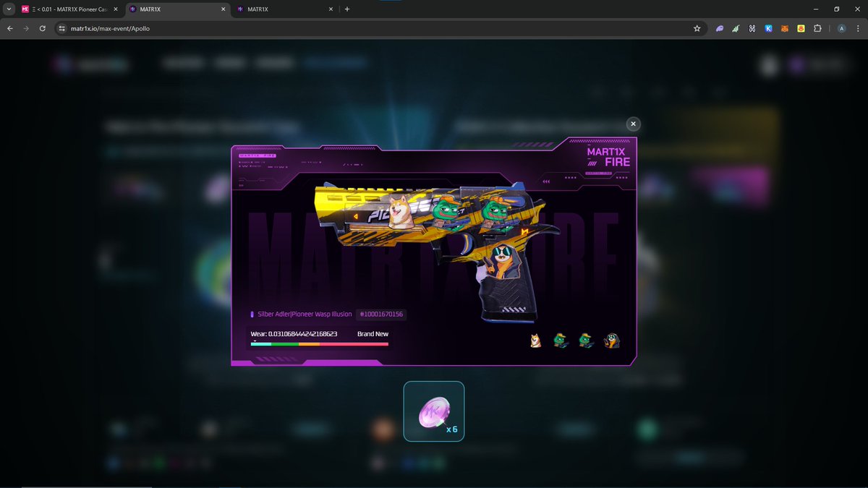Screen dimensions: 868x488
Task: Click the multicolor wear condition bar
Action: click(x=320, y=344)
